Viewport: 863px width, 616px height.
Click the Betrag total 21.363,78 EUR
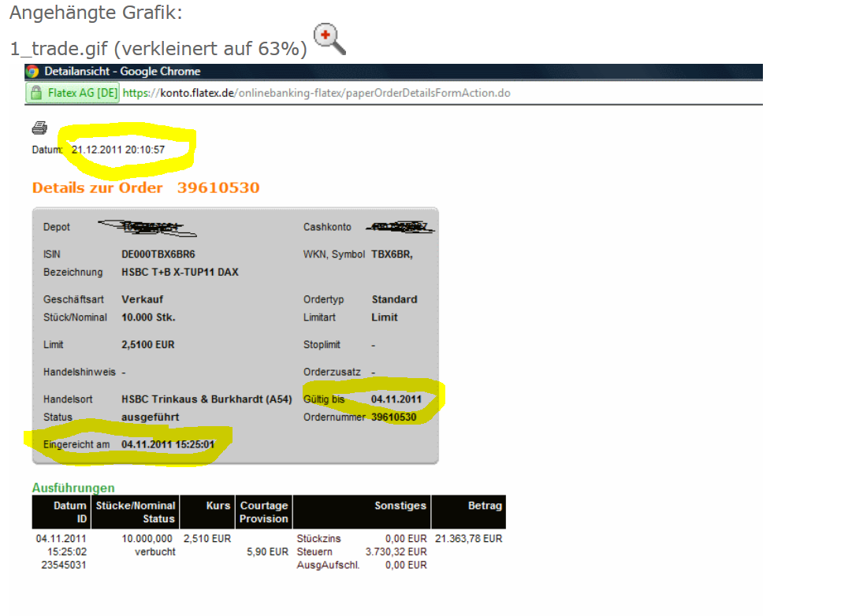[x=469, y=539]
